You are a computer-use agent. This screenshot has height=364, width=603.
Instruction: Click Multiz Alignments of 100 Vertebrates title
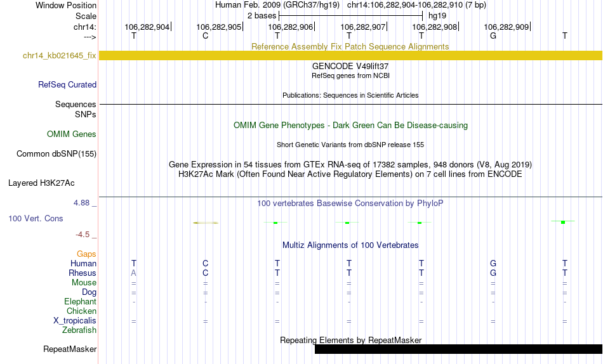[350, 245]
